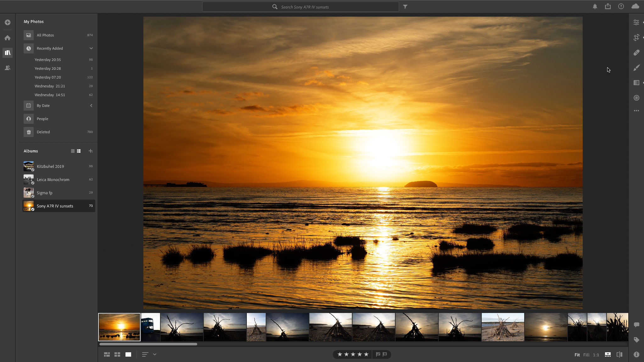Switch to Photo Grid view
The height and width of the screenshot is (362, 644).
pos(107,354)
